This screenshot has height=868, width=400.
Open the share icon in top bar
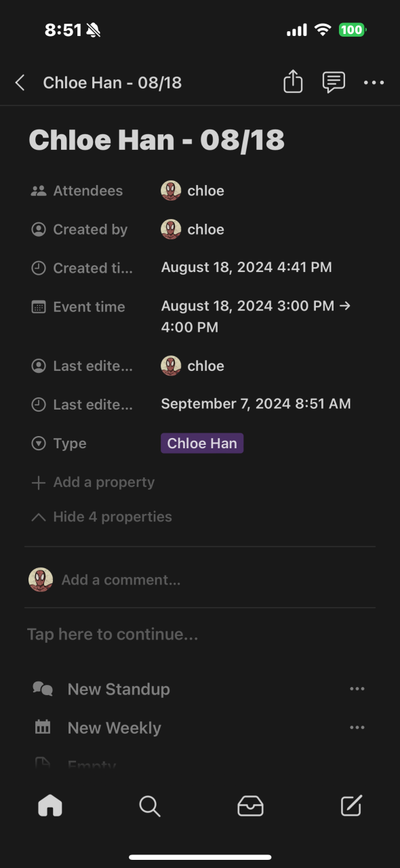(x=293, y=82)
